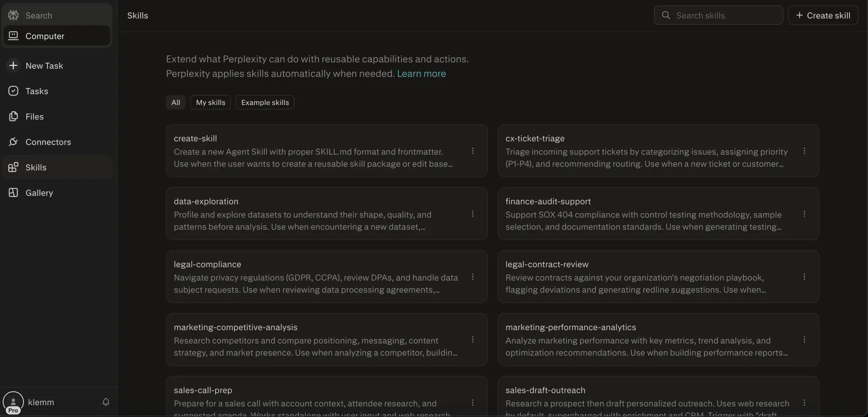This screenshot has width=868, height=417.
Task: Click the Perplexity logo Search icon
Action: 13,15
